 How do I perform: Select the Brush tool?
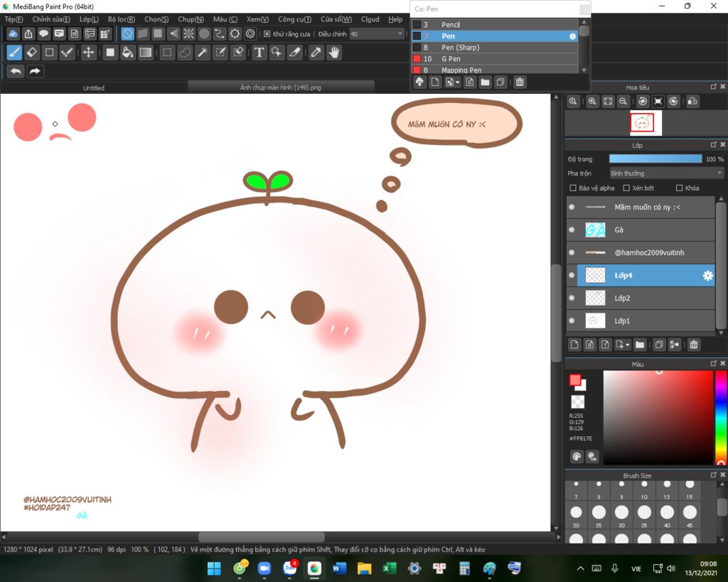pyautogui.click(x=14, y=53)
